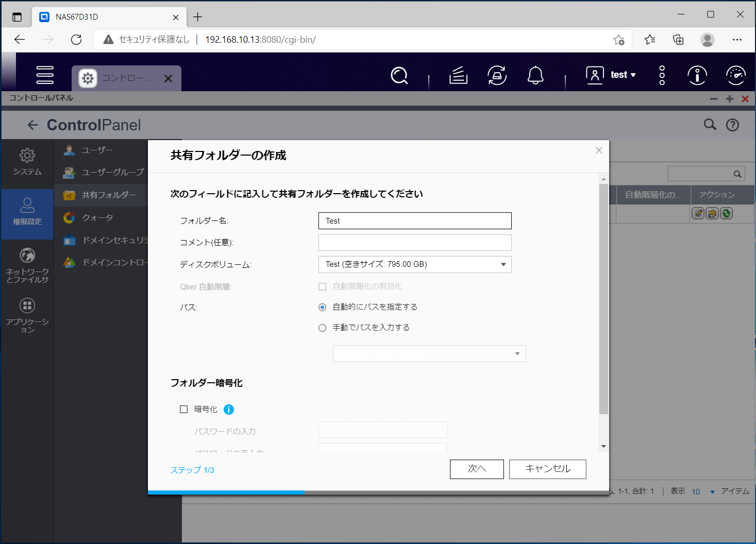
Task: Click the edit permissions action icon
Action: click(712, 213)
